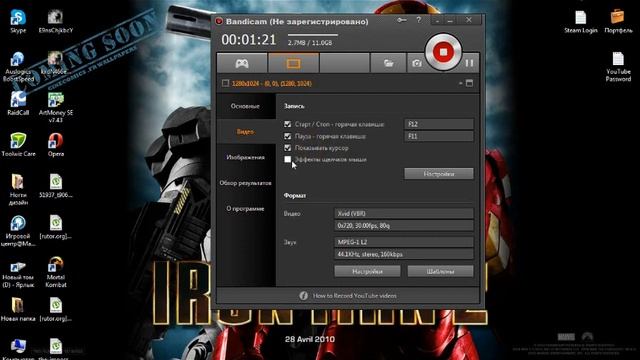Select YouTube Password text file icon
The width and height of the screenshot is (640, 360).
pyautogui.click(x=618, y=67)
